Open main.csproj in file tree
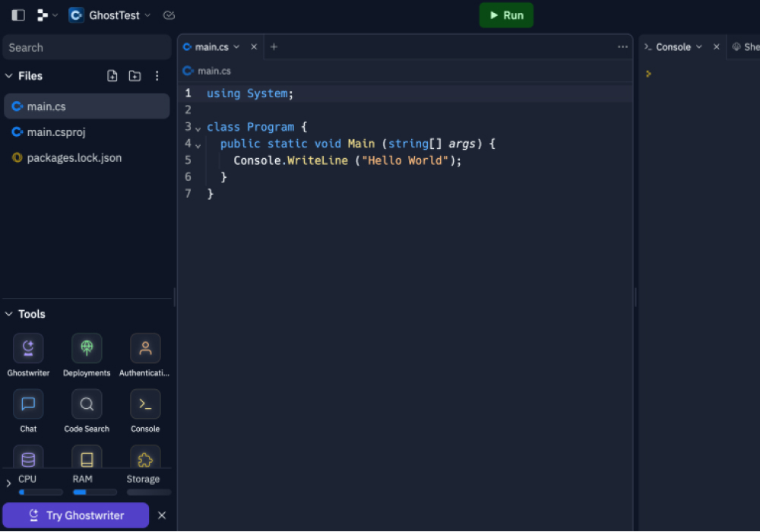The image size is (760, 532). (x=55, y=132)
